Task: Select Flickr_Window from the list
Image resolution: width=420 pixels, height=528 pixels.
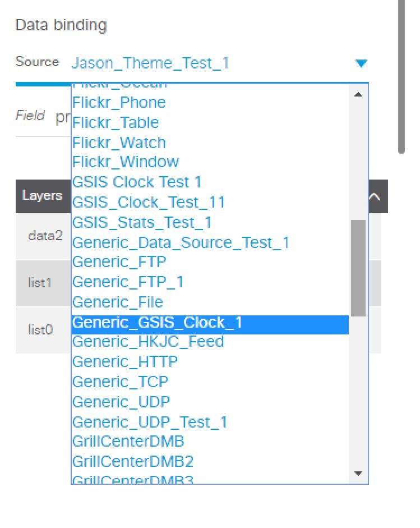Action: 124,163
